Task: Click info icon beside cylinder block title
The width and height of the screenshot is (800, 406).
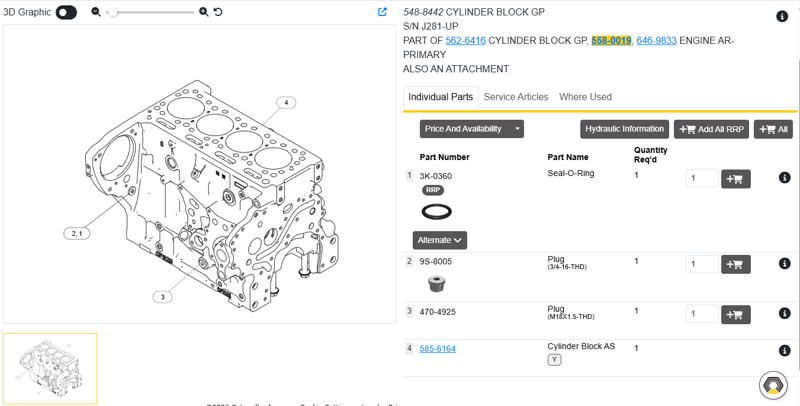Action: point(782,16)
